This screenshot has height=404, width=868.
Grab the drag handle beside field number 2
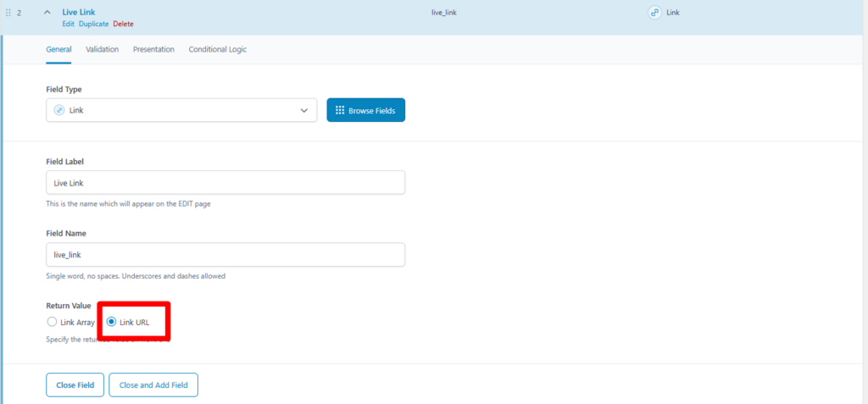(8, 12)
